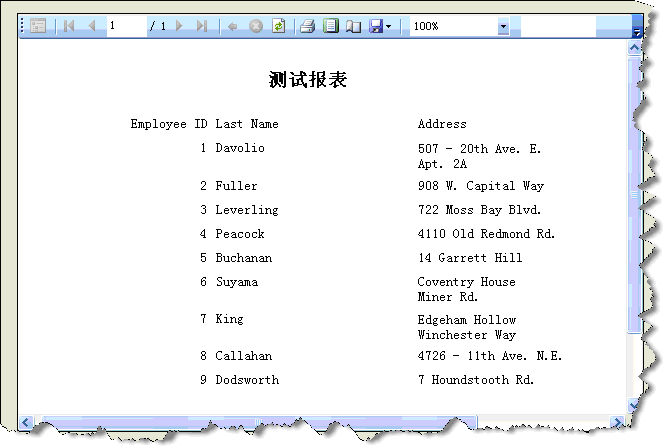Click address 908 W. Capital Way
Screen dimensions: 665x448
481,186
